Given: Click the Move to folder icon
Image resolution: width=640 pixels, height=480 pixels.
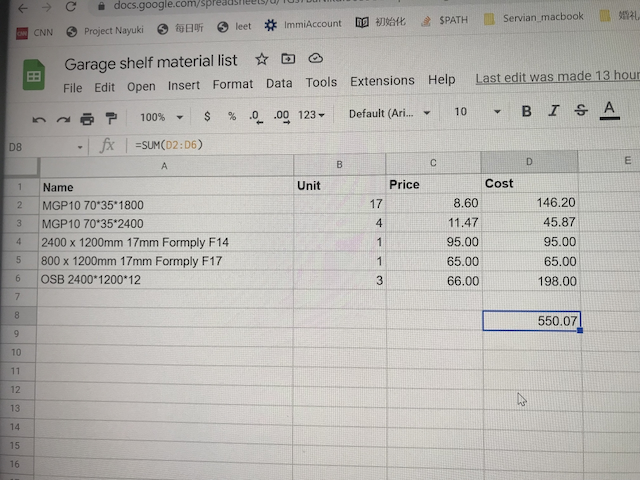Looking at the screenshot, I should [x=288, y=60].
